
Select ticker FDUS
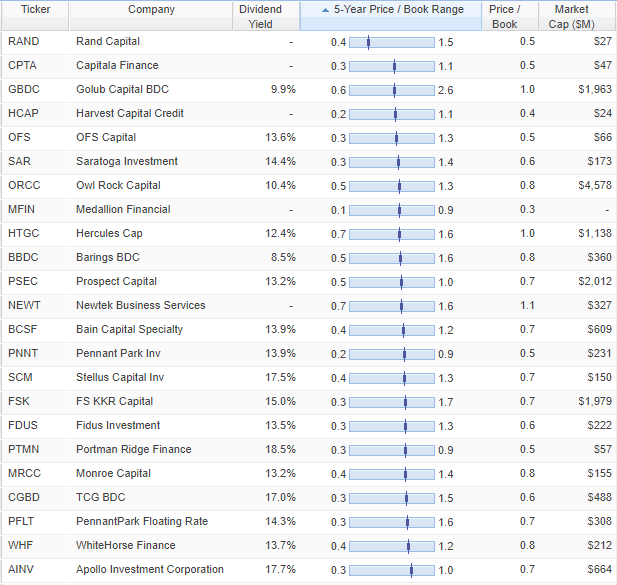coord(23,425)
